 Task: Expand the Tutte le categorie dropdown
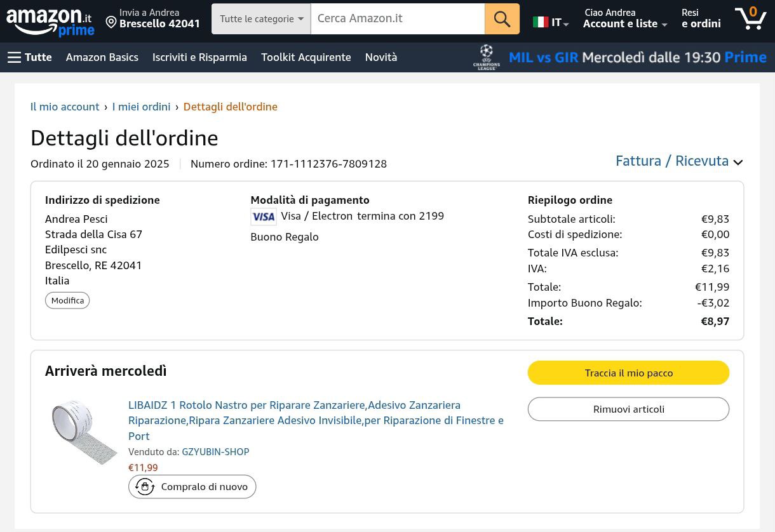[261, 19]
